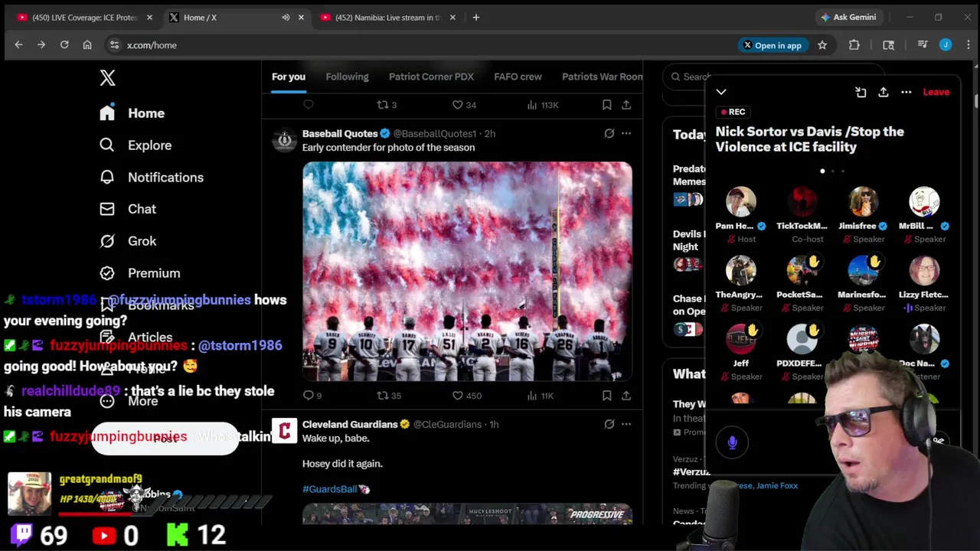
Task: Share the top post with 113K views
Action: coord(626,105)
